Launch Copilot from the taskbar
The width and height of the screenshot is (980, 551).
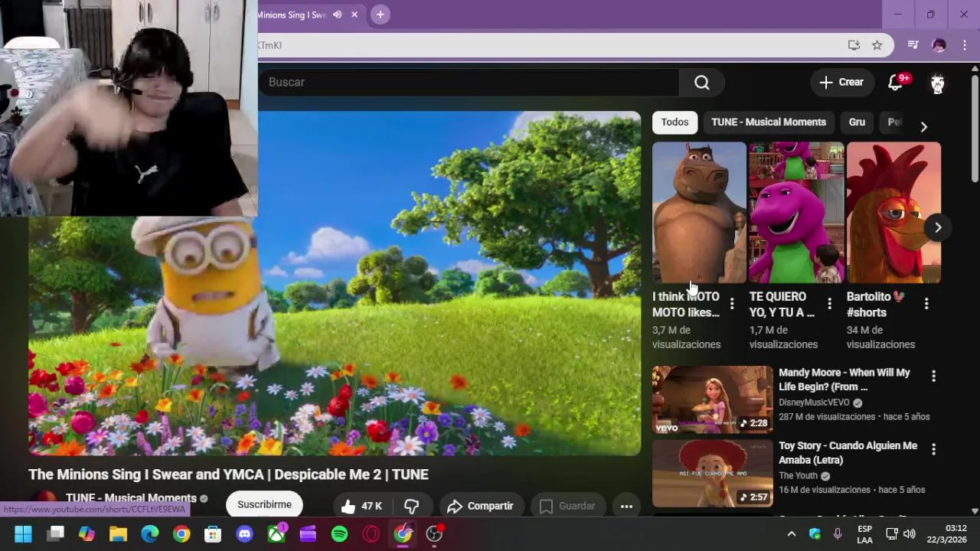(x=87, y=534)
